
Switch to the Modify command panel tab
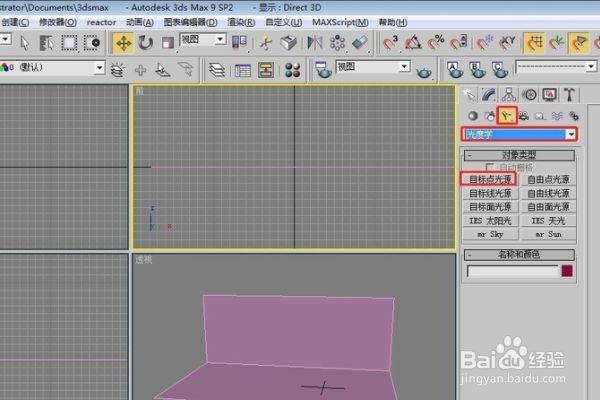point(489,95)
